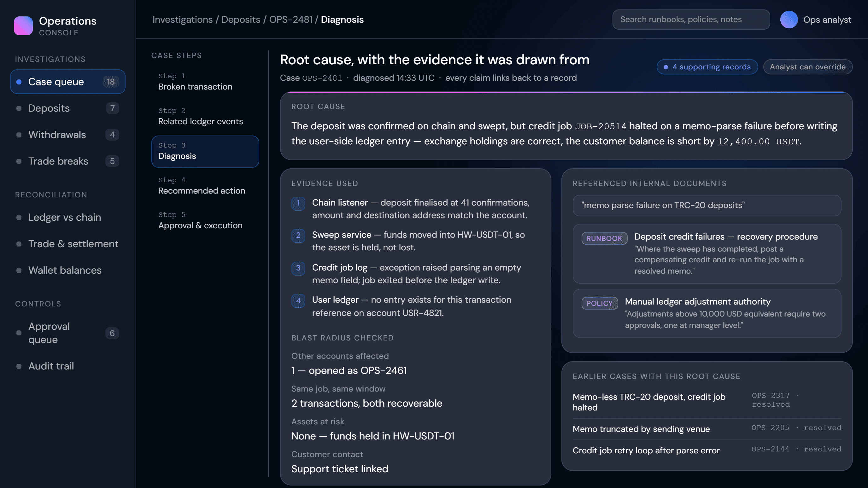Open earlier case OPS-2205
Screen dimensions: 868x488
(x=707, y=429)
